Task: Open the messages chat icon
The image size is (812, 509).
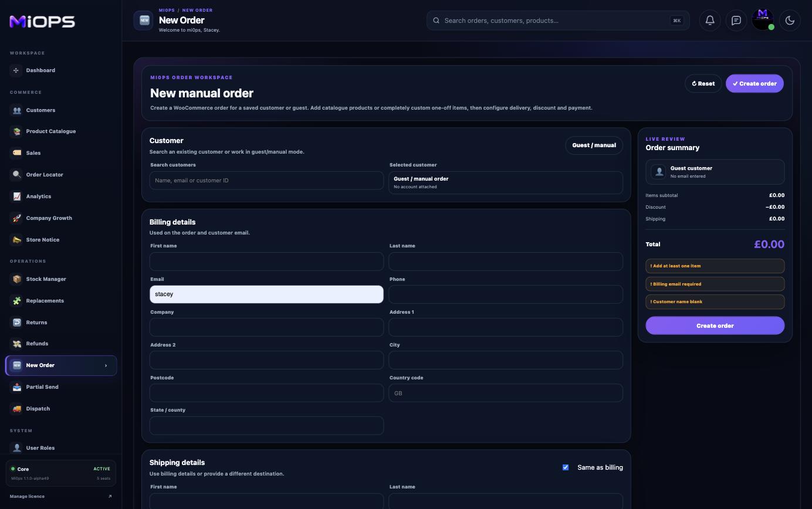Action: coord(736,21)
